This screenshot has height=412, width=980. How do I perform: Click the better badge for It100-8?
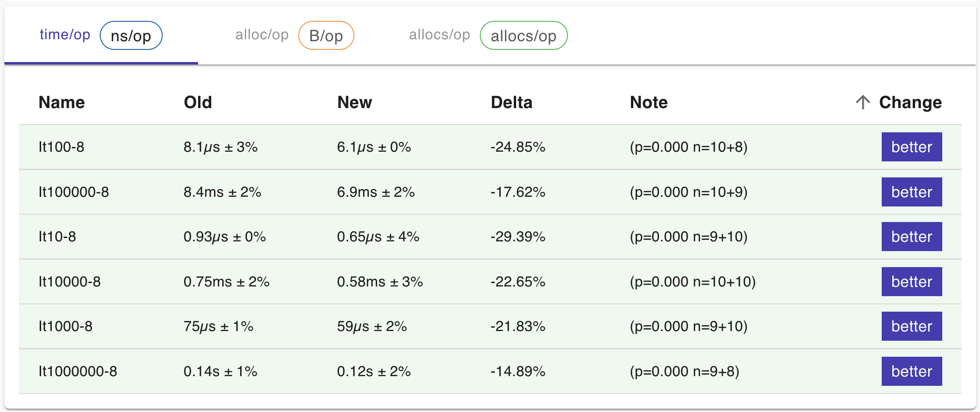(911, 147)
